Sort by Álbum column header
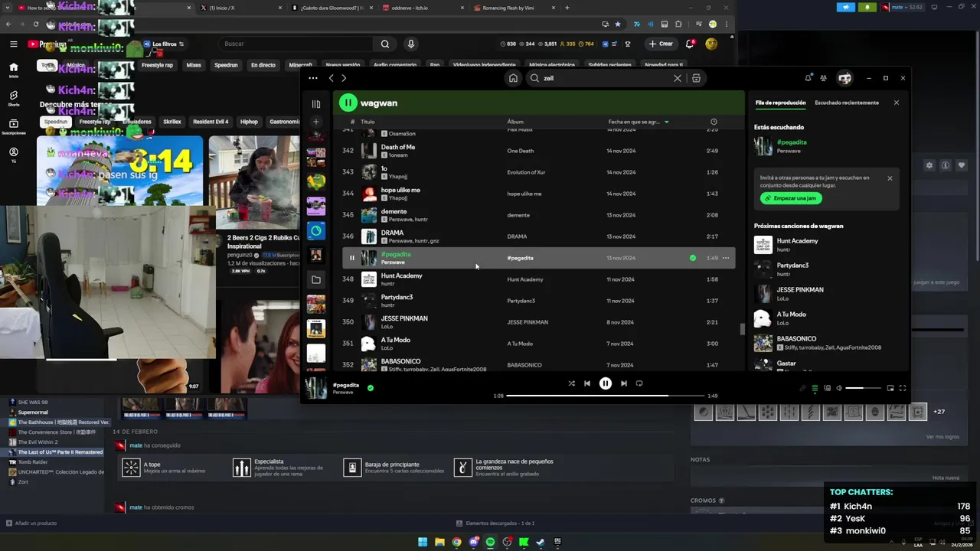The width and height of the screenshot is (980, 551). [515, 122]
